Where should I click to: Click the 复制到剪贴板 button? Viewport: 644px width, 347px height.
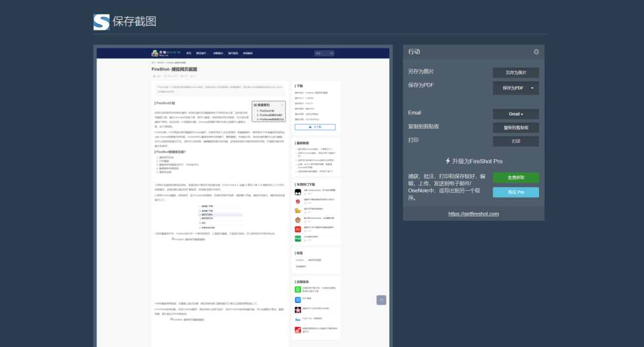[x=515, y=128]
